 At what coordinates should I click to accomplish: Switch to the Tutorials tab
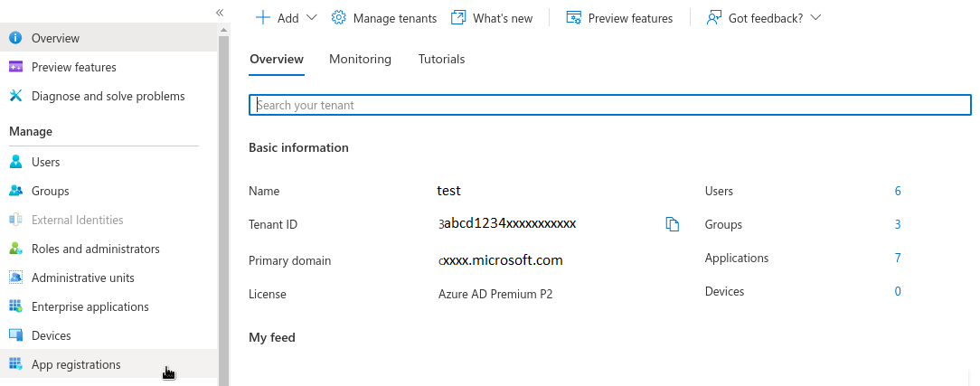coord(441,60)
